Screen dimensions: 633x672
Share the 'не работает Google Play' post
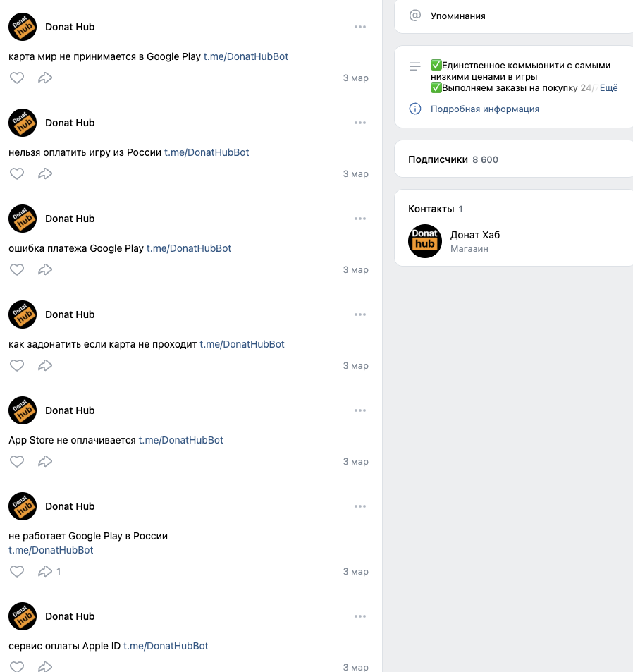coord(45,571)
